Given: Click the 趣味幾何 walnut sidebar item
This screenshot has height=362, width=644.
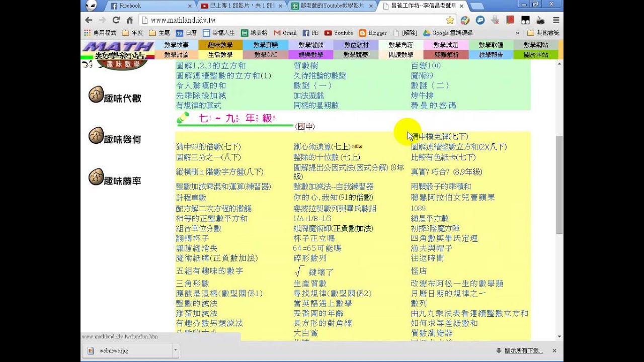Looking at the screenshot, I should (115, 137).
